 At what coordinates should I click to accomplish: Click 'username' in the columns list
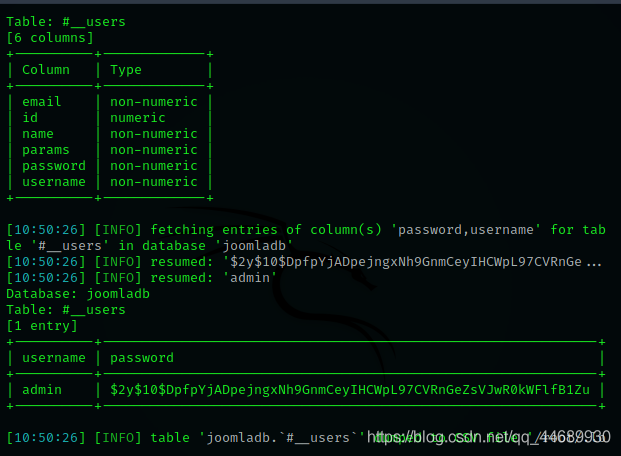pyautogui.click(x=54, y=182)
